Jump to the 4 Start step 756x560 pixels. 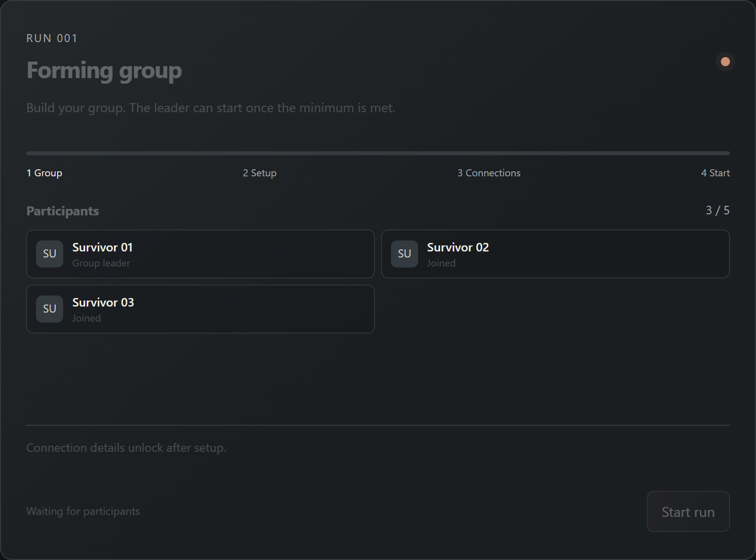715,173
